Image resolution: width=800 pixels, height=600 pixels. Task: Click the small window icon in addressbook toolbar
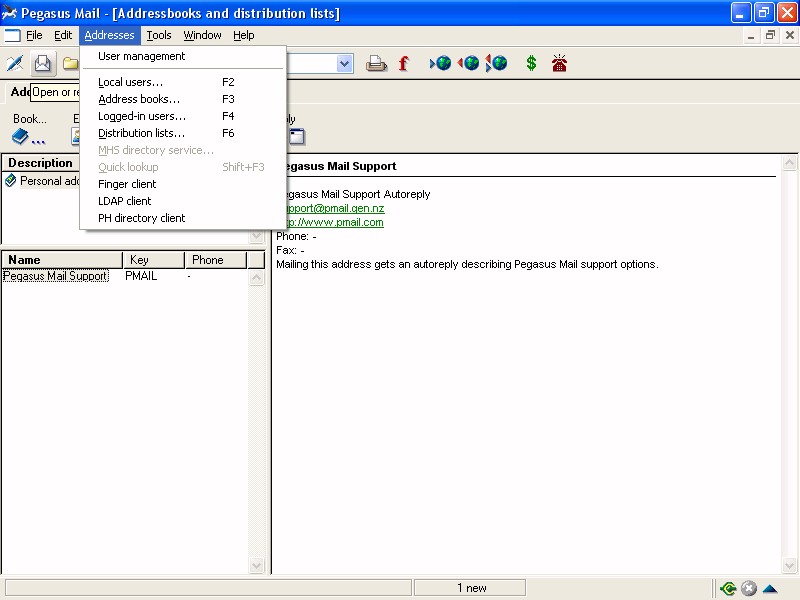click(297, 136)
